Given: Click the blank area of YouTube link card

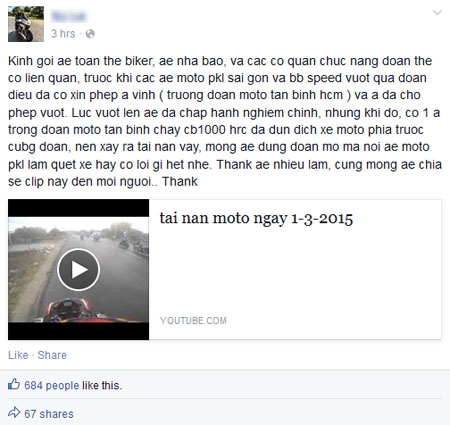Looking at the screenshot, I should pos(295,273).
